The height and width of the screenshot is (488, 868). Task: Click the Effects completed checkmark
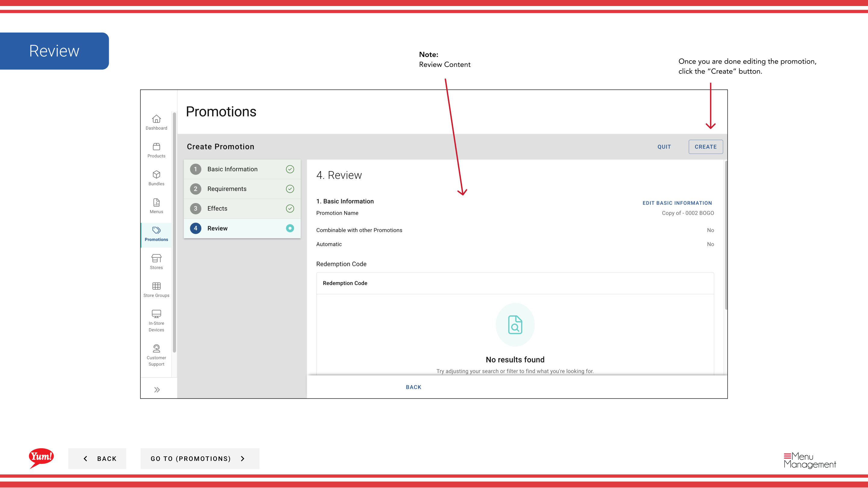coord(290,208)
